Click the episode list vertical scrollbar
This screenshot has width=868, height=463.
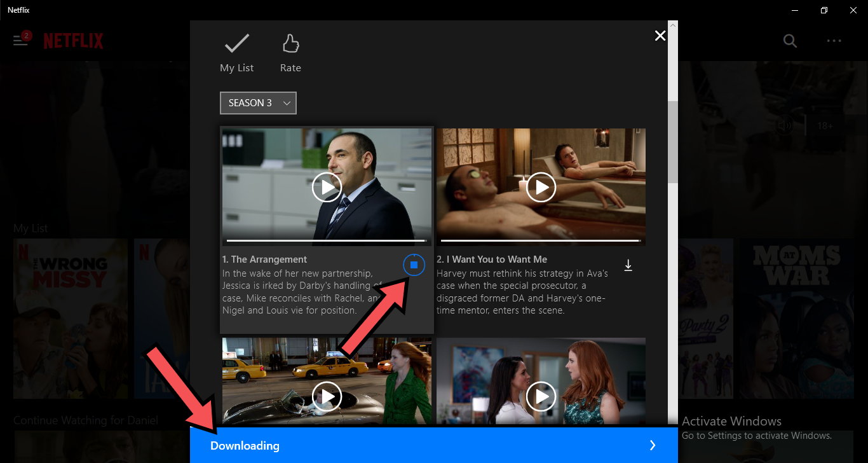tap(673, 141)
